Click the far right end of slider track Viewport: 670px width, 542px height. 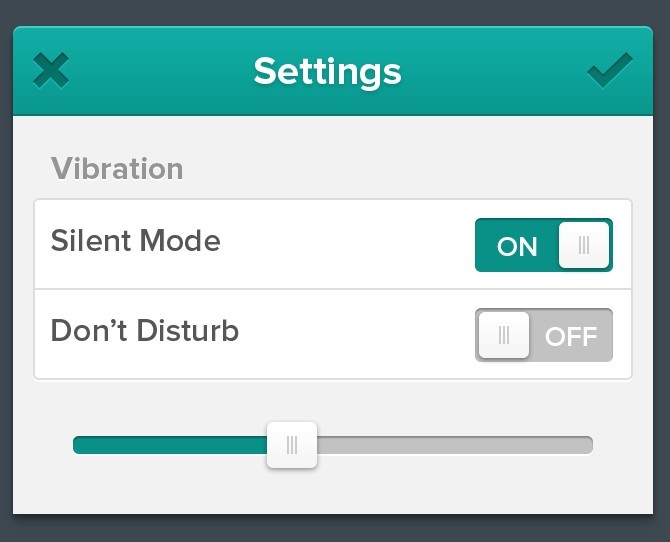click(588, 445)
